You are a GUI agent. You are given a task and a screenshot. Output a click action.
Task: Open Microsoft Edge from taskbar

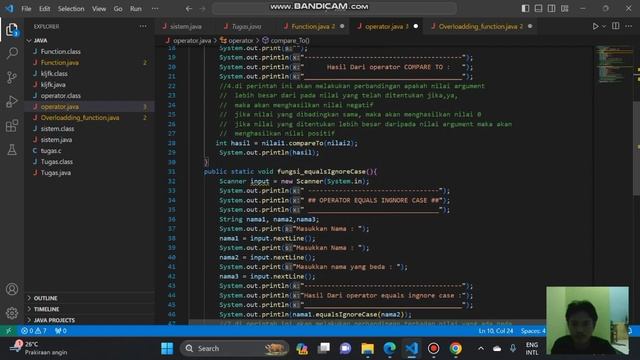click(x=389, y=349)
